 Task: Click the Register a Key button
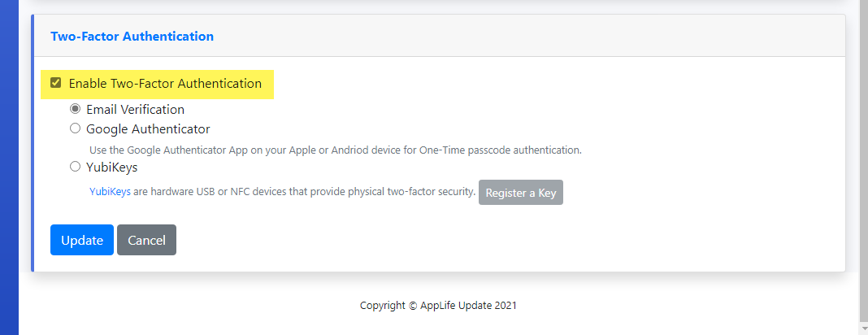521,192
